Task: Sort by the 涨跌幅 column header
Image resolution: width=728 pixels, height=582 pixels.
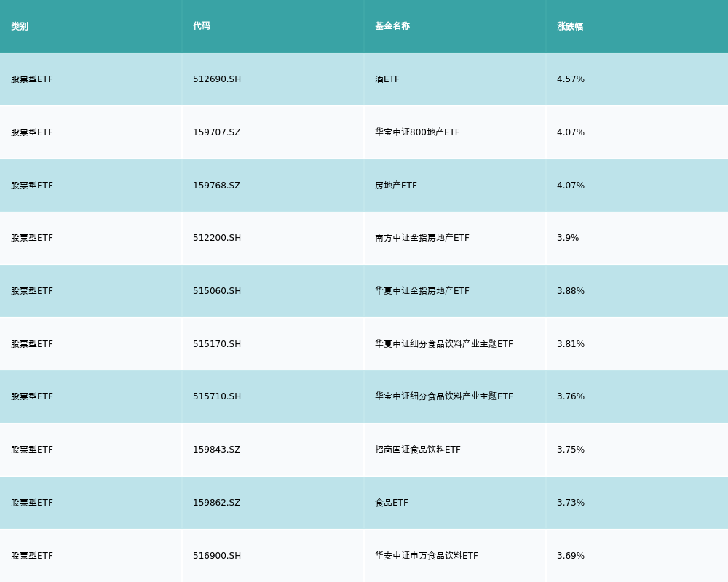Action: coord(570,26)
